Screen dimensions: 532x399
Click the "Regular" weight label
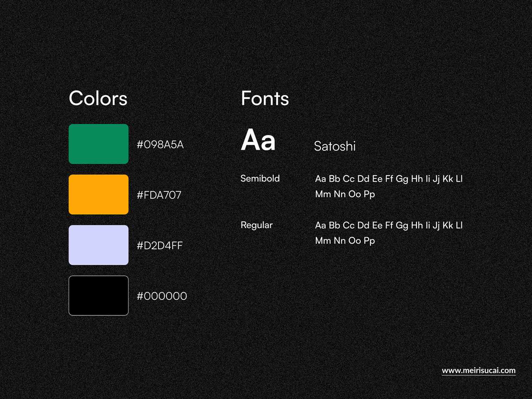pyautogui.click(x=256, y=225)
